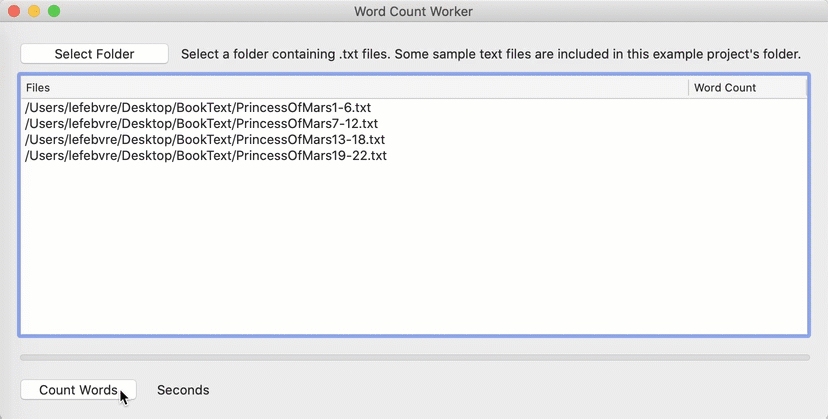Select the PrincessOfMars7-12.txt file row
This screenshot has width=828, height=419.
(x=414, y=124)
